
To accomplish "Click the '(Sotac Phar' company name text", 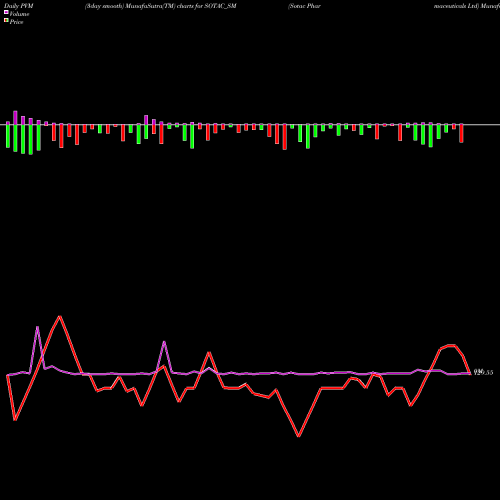I will [x=304, y=6].
